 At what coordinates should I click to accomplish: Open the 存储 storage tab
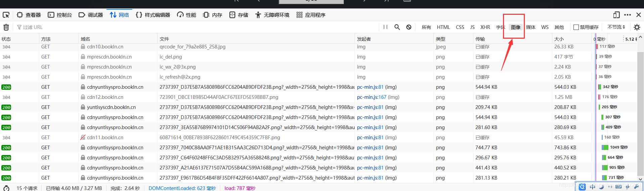coord(239,15)
